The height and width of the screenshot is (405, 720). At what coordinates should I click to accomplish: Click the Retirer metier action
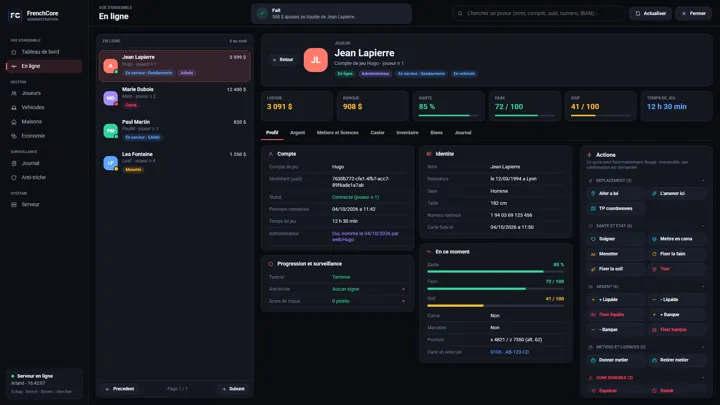[x=677, y=360]
